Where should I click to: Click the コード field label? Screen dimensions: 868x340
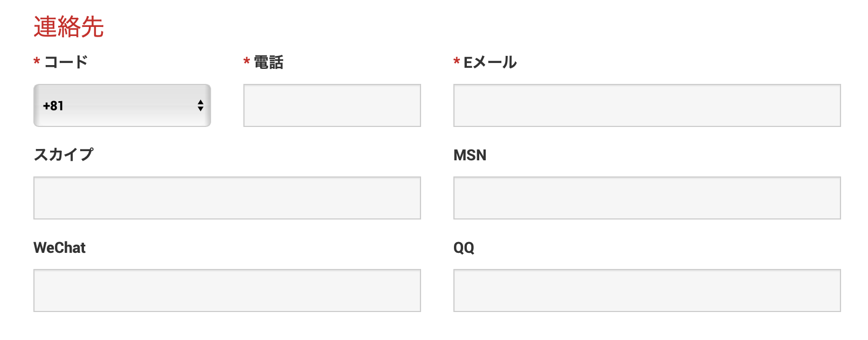(x=66, y=62)
